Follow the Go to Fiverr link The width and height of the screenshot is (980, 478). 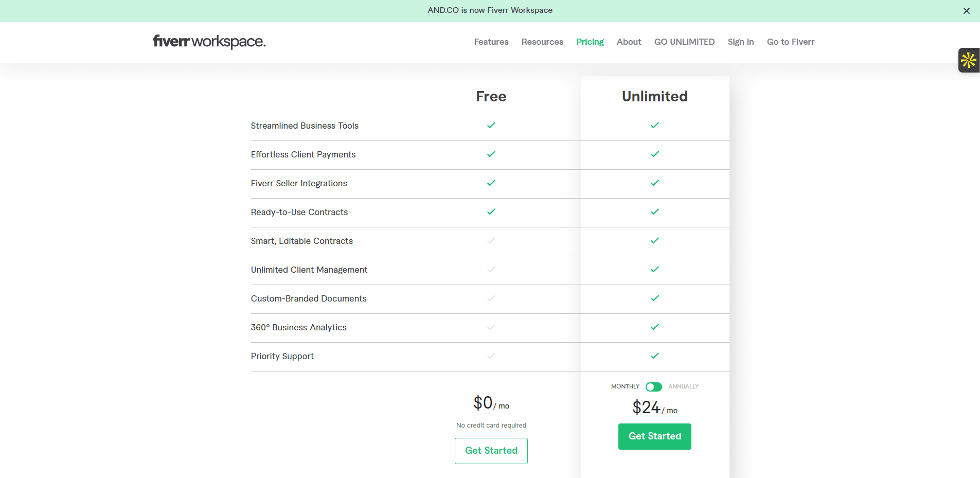[791, 42]
